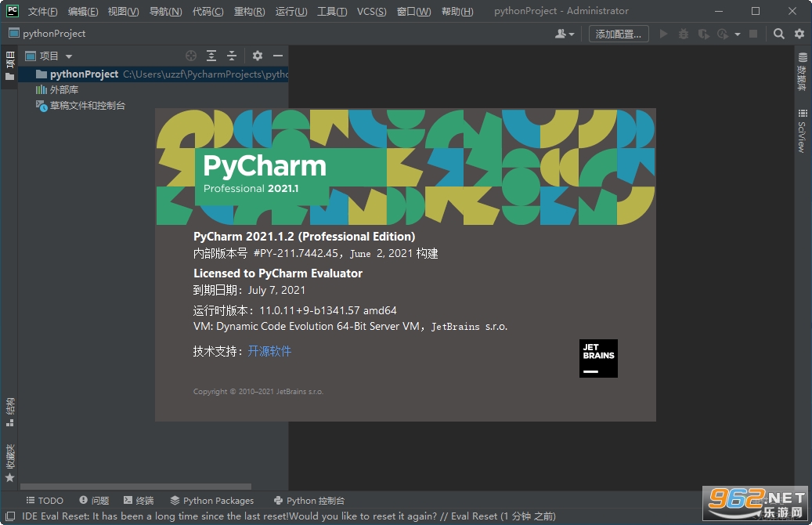
Task: Click the VM: Dynamic Code Evolution line
Action: (350, 327)
